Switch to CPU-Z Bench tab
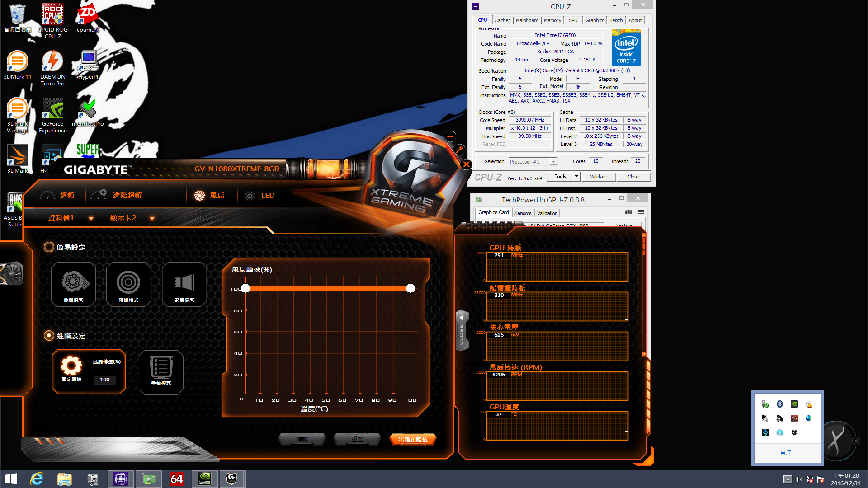The image size is (868, 488). tap(616, 20)
